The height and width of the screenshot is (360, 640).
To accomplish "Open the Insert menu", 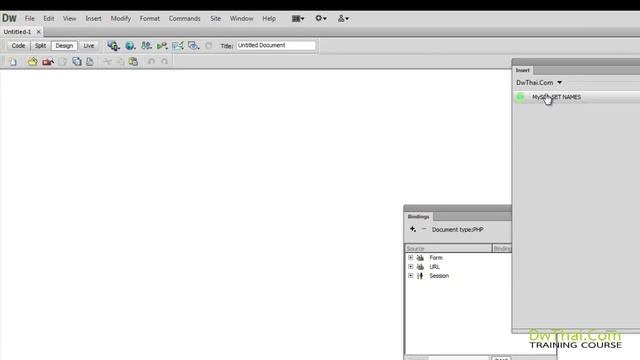I will pos(93,18).
